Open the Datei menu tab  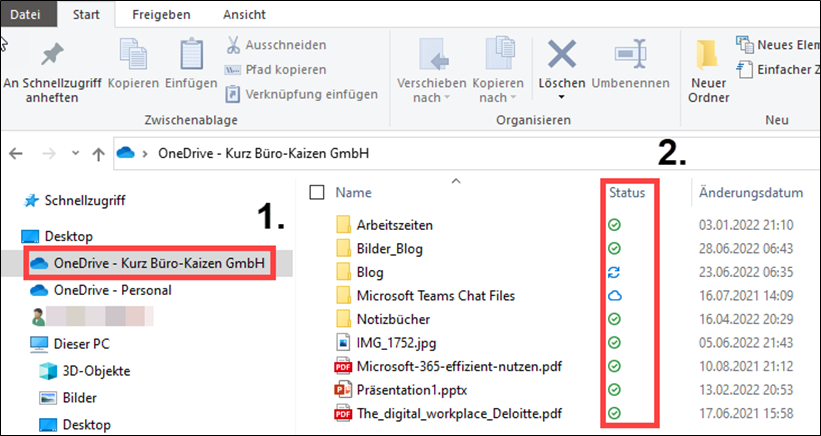click(x=28, y=15)
